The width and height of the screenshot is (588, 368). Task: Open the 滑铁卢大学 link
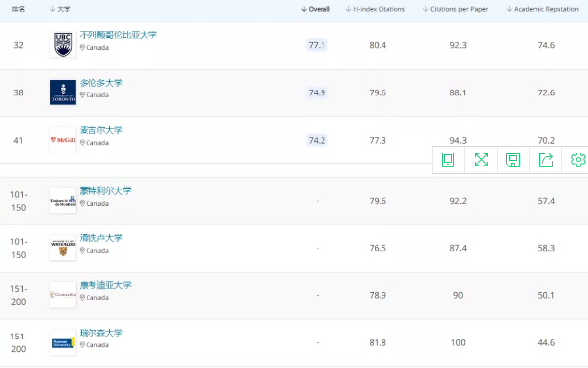tap(101, 238)
